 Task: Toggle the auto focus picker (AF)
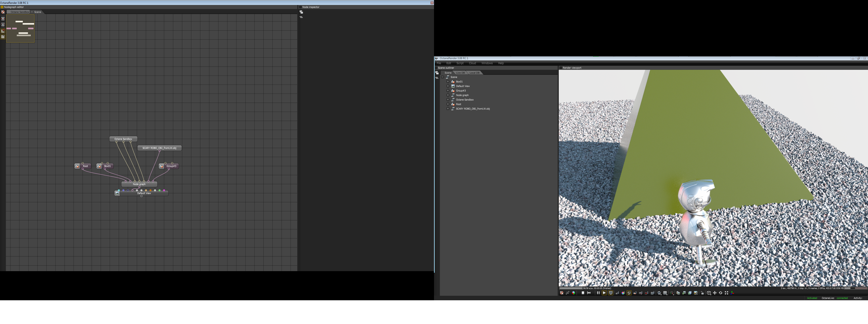(x=617, y=293)
